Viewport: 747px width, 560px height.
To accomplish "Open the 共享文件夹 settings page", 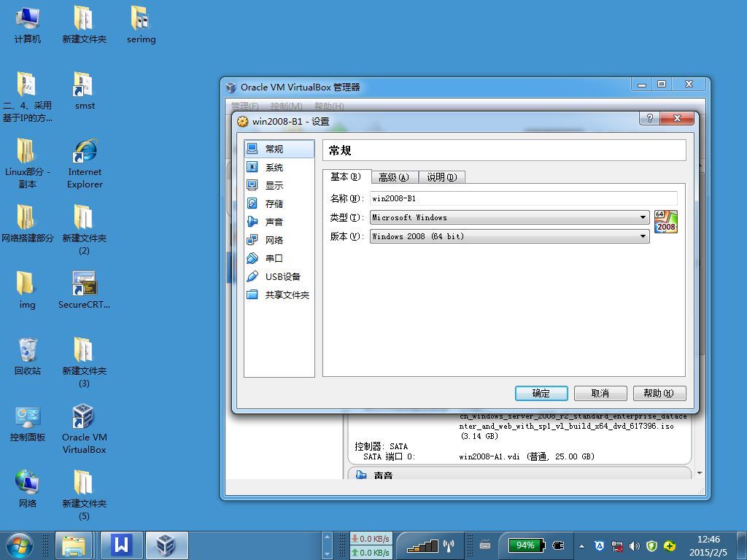I will pyautogui.click(x=279, y=295).
